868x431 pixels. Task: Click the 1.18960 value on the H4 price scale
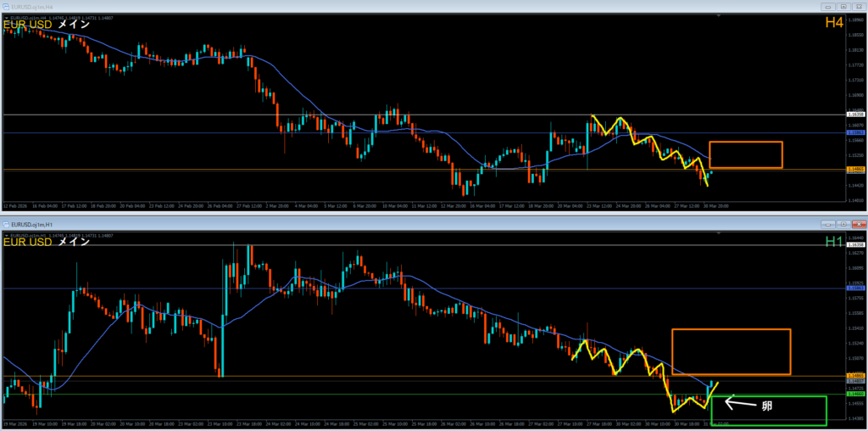coord(855,20)
